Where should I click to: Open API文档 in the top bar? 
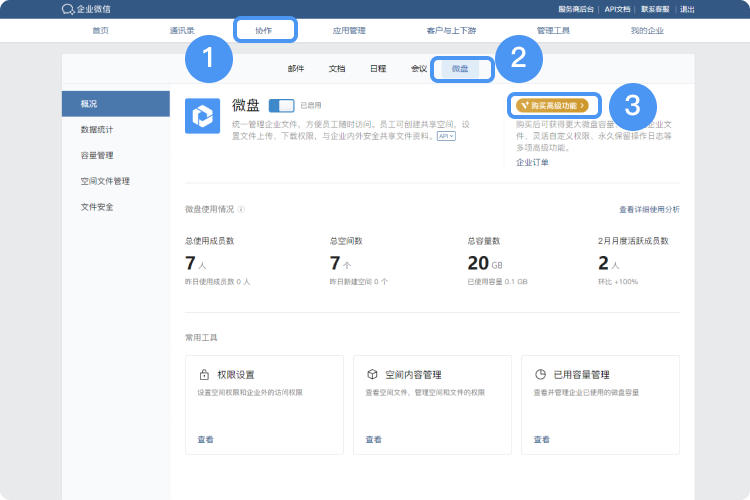tap(618, 9)
